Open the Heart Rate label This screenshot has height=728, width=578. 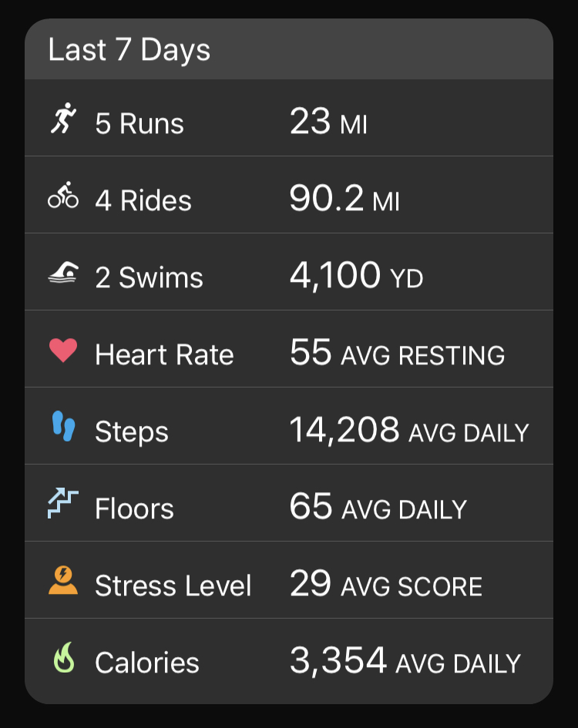(164, 354)
